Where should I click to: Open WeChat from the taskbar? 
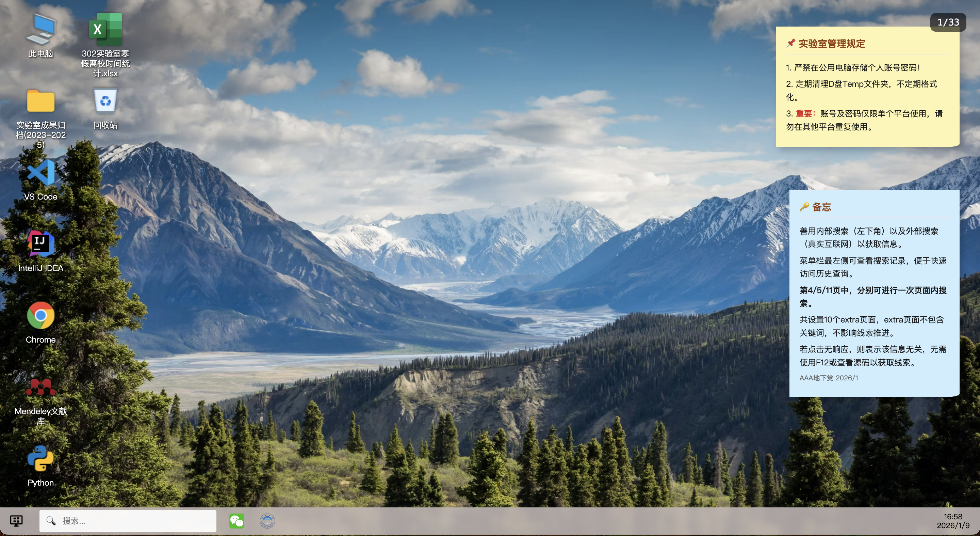point(236,521)
